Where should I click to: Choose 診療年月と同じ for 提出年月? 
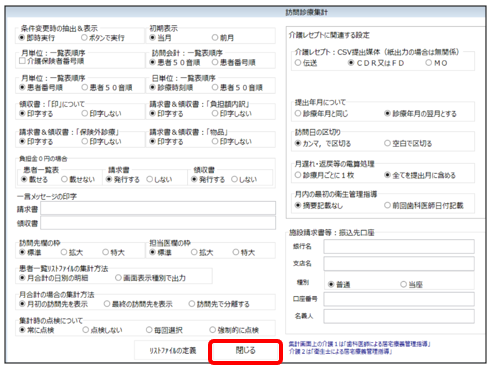click(298, 114)
